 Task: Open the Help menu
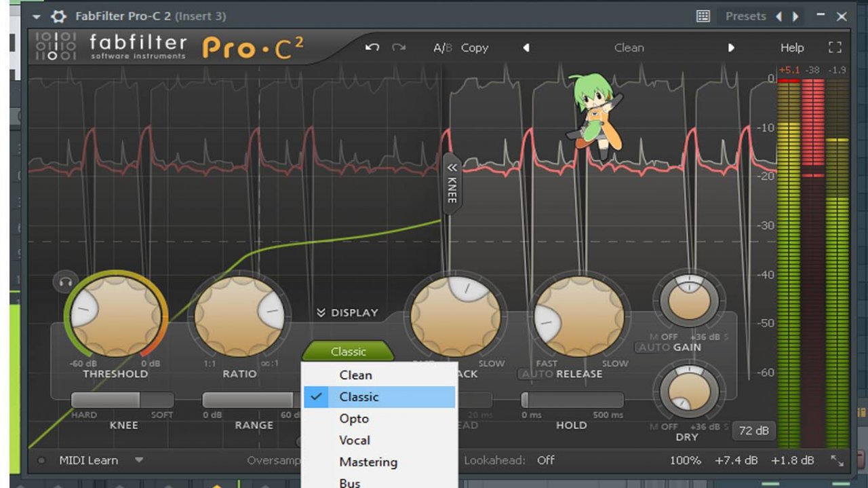coord(792,48)
